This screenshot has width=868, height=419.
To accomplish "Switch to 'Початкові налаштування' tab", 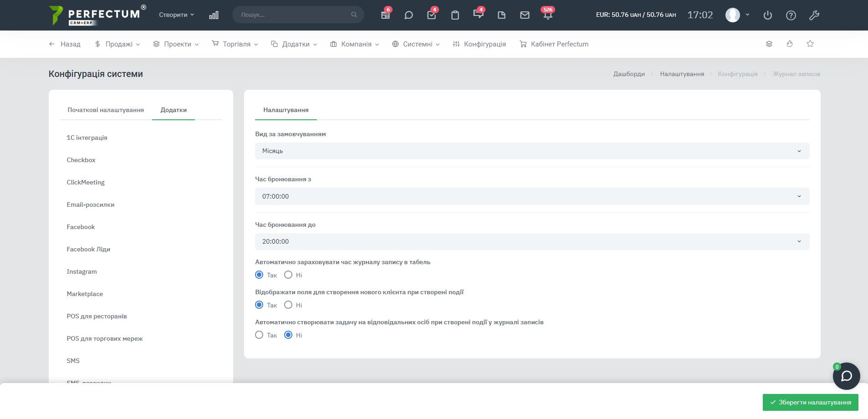I will tap(106, 110).
